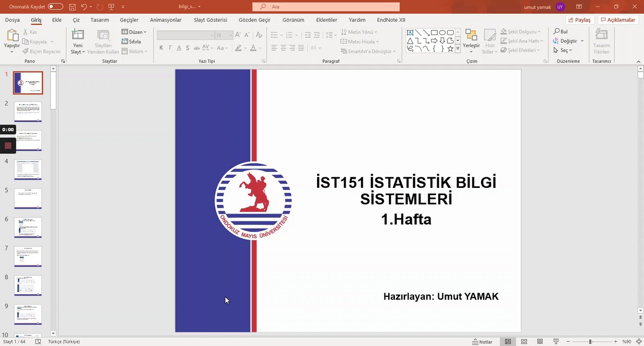Click the Paylaş button
This screenshot has height=346, width=644.
coord(580,20)
